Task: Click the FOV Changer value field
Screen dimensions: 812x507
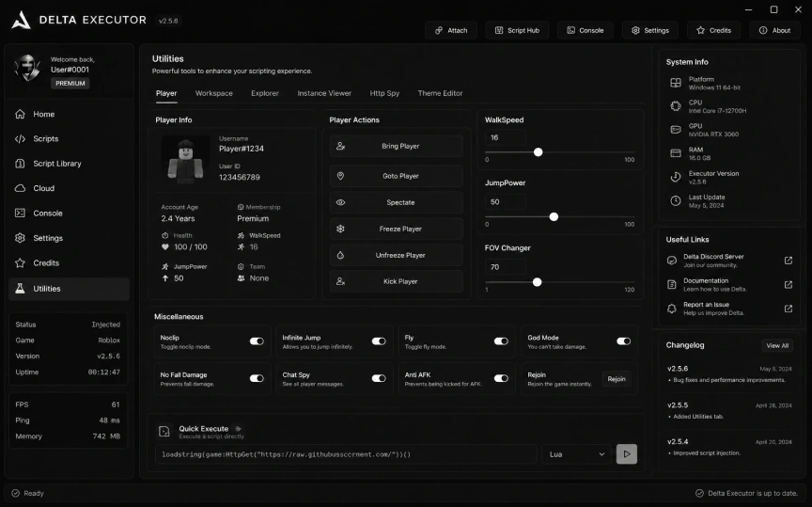Action: point(505,267)
